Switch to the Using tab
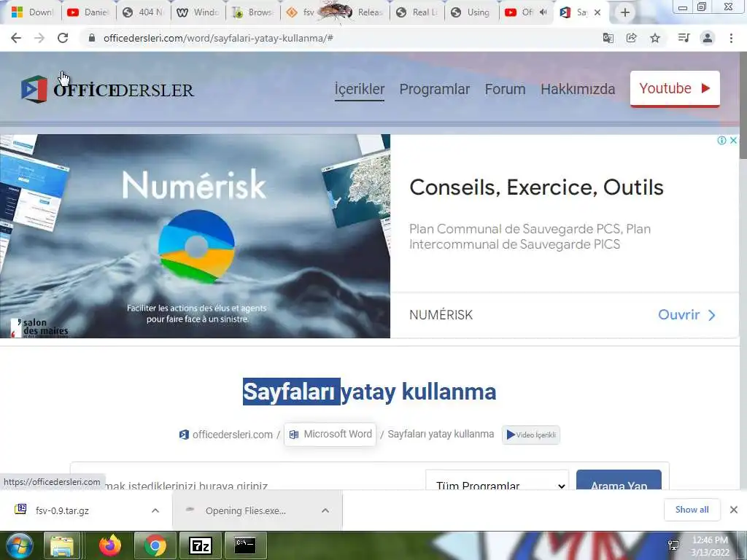This screenshot has width=747, height=560. [x=472, y=12]
